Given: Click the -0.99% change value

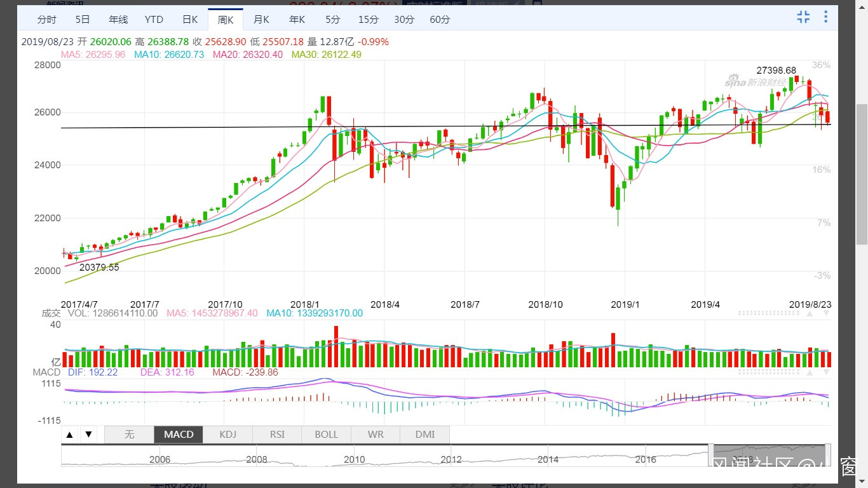Looking at the screenshot, I should 374,42.
